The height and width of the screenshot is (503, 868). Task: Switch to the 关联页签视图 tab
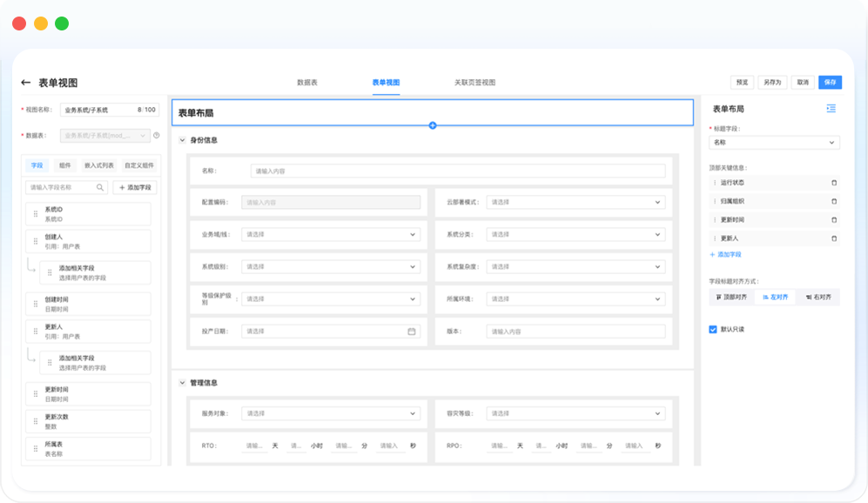click(x=474, y=83)
